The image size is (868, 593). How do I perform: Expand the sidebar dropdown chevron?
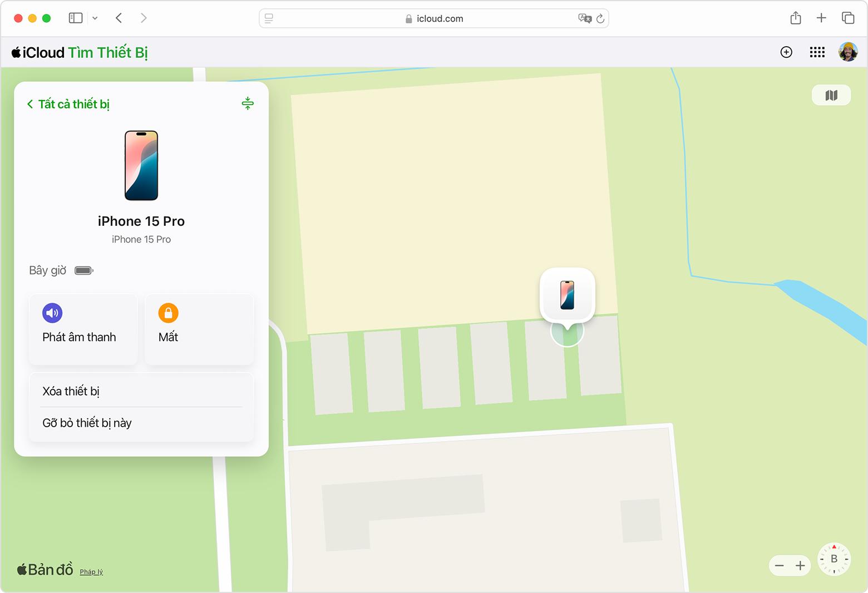[x=95, y=18]
